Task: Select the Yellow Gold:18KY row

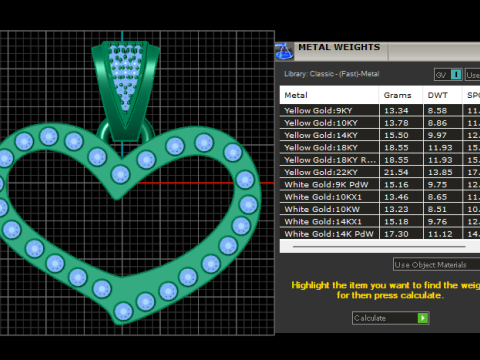Action: tap(380, 147)
